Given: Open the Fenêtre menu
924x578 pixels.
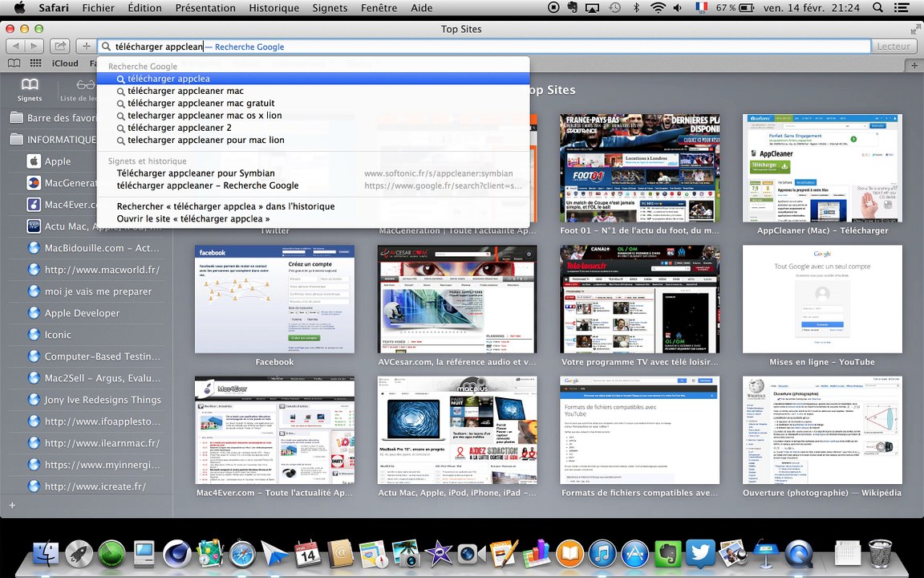Looking at the screenshot, I should [x=379, y=8].
